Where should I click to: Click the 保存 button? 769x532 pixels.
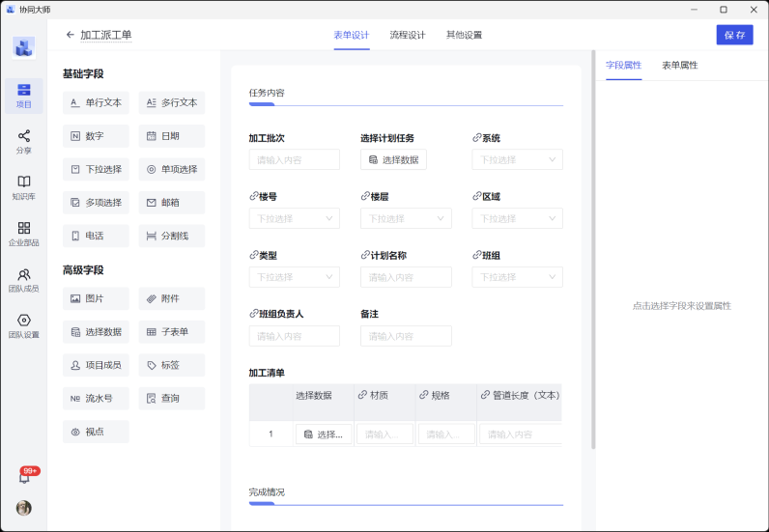pyautogui.click(x=734, y=35)
